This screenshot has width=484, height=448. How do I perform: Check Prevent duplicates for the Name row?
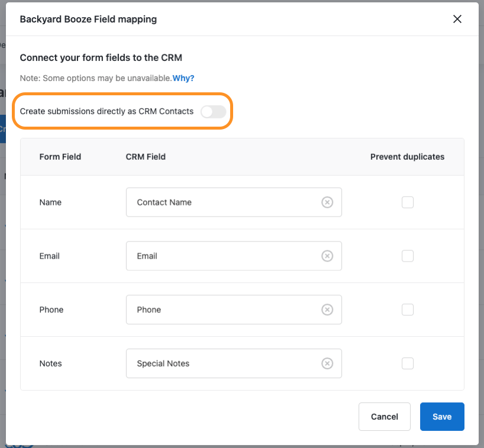point(408,202)
